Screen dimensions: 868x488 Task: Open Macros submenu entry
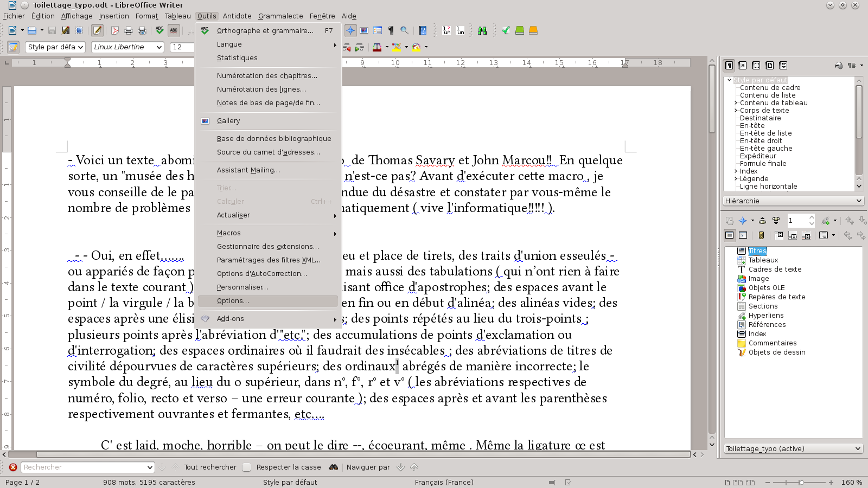[268, 233]
